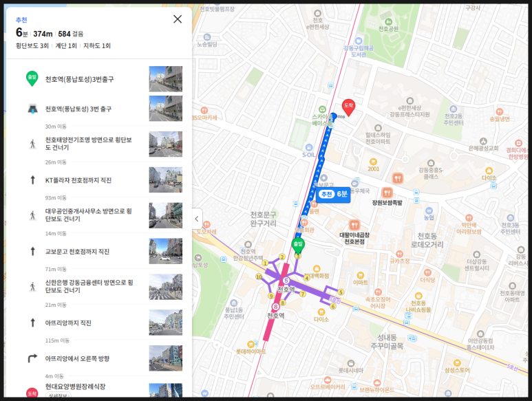The height and width of the screenshot is (401, 532).
Task: Click the 대팔이네곱창 천호본점 restaurant marker
Action: [354, 225]
